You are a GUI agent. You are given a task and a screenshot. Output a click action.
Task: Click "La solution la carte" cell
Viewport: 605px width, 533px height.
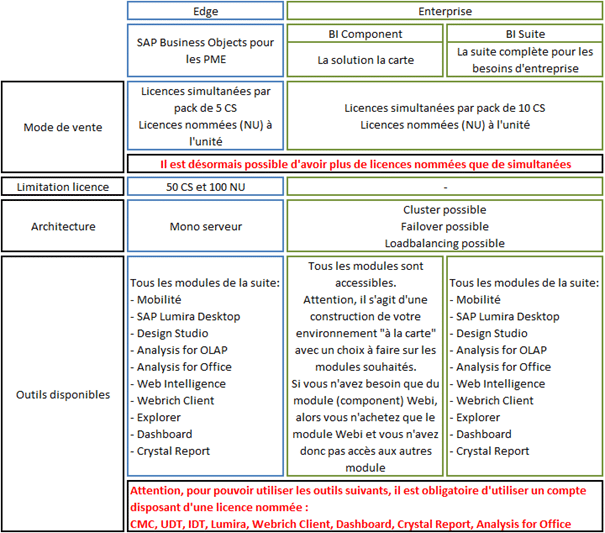tap(365, 60)
